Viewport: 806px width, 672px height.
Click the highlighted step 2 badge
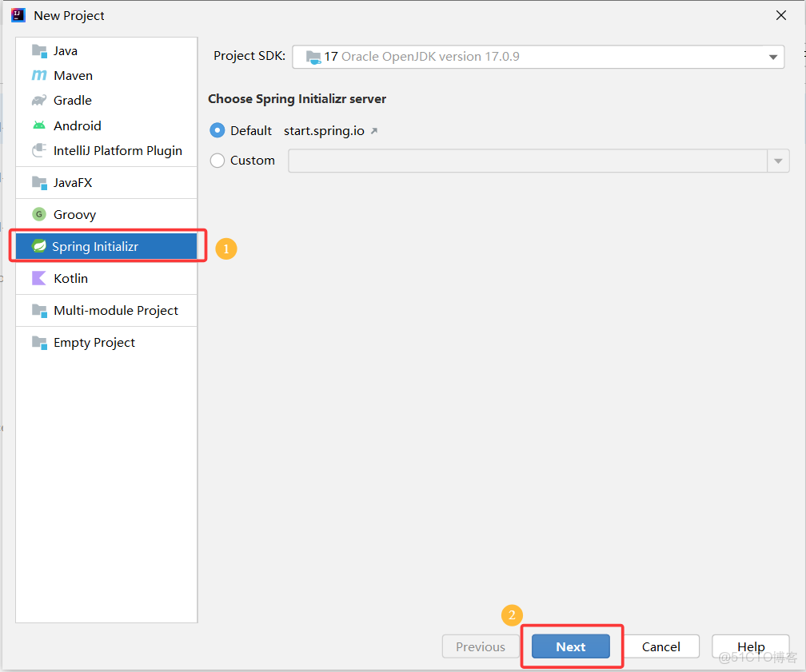click(512, 616)
